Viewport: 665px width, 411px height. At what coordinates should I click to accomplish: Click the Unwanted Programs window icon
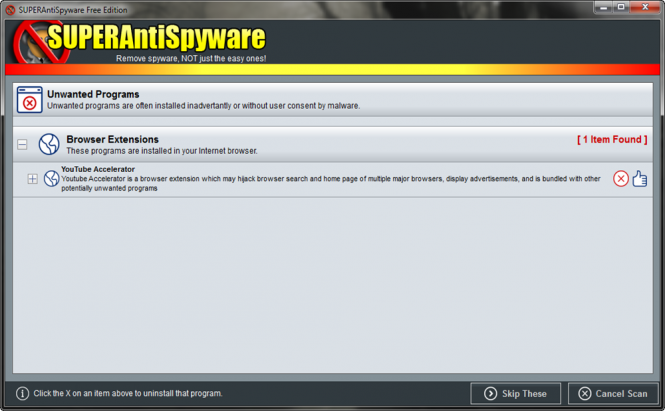29,100
